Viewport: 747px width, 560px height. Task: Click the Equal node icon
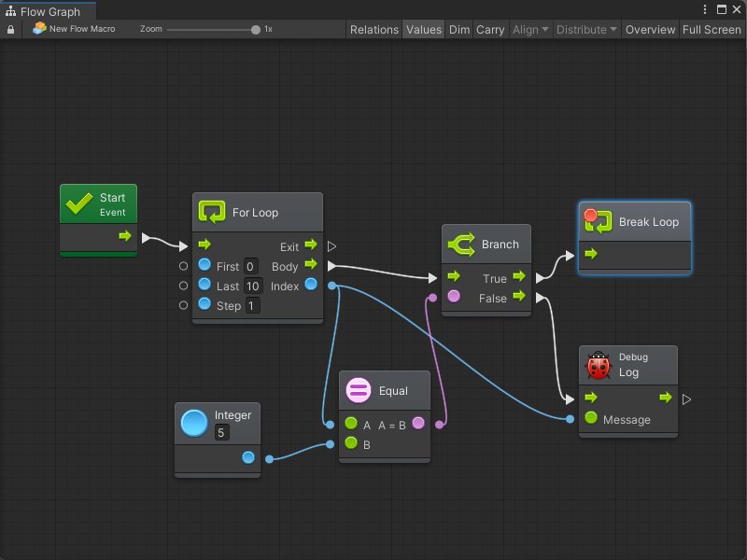[x=359, y=390]
